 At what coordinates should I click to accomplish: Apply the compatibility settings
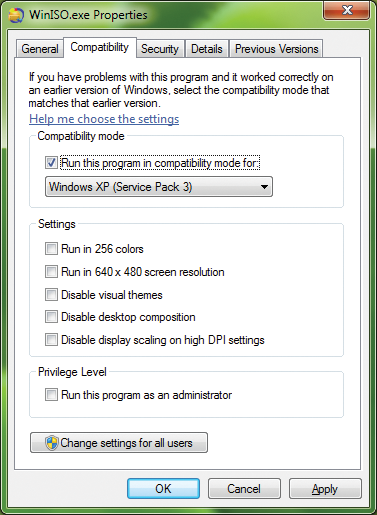325,489
